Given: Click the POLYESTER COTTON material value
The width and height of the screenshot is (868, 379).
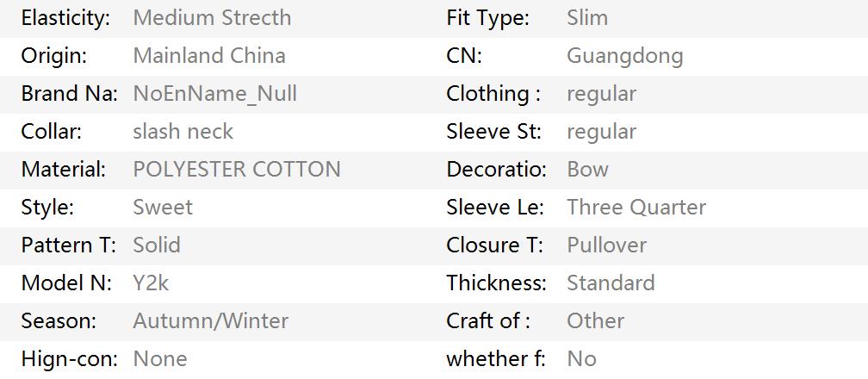Looking at the screenshot, I should [x=237, y=169].
